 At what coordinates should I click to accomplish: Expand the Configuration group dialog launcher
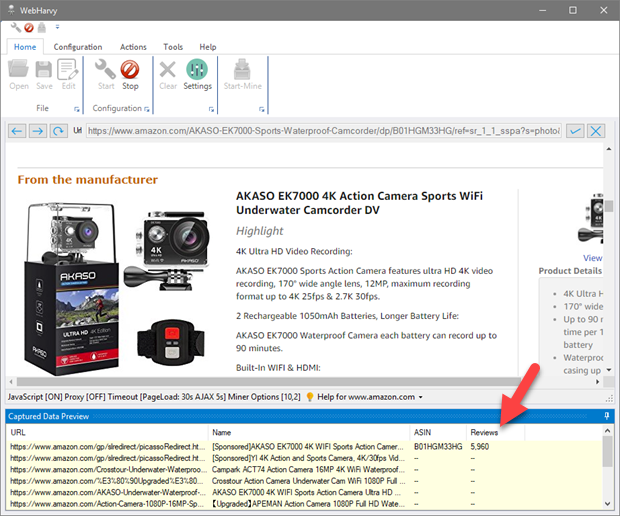point(146,108)
